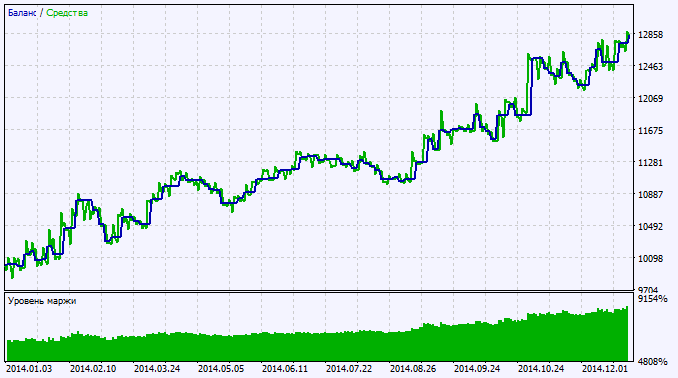Click the 2014.08.26 date label
The image size is (678, 378).
click(413, 369)
